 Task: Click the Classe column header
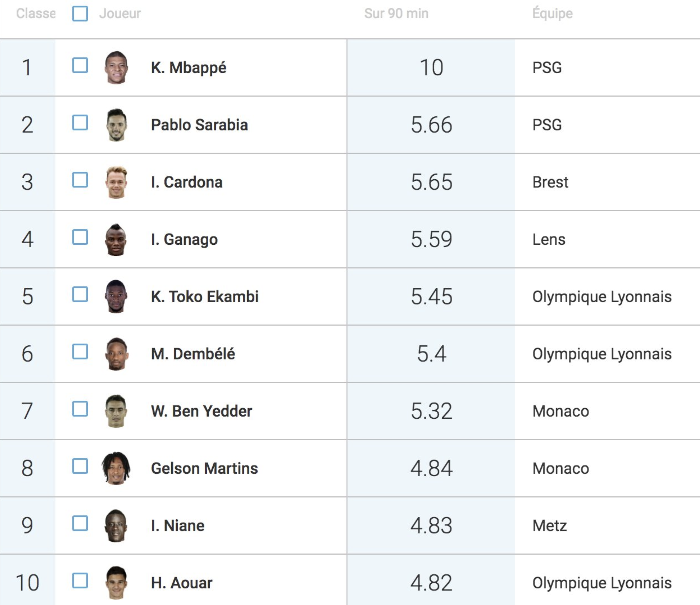click(36, 14)
